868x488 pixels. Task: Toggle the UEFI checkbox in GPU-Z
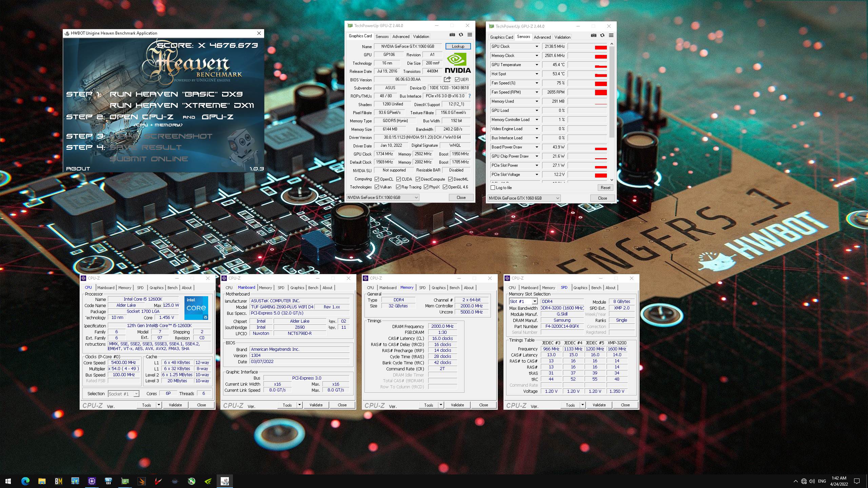457,80
